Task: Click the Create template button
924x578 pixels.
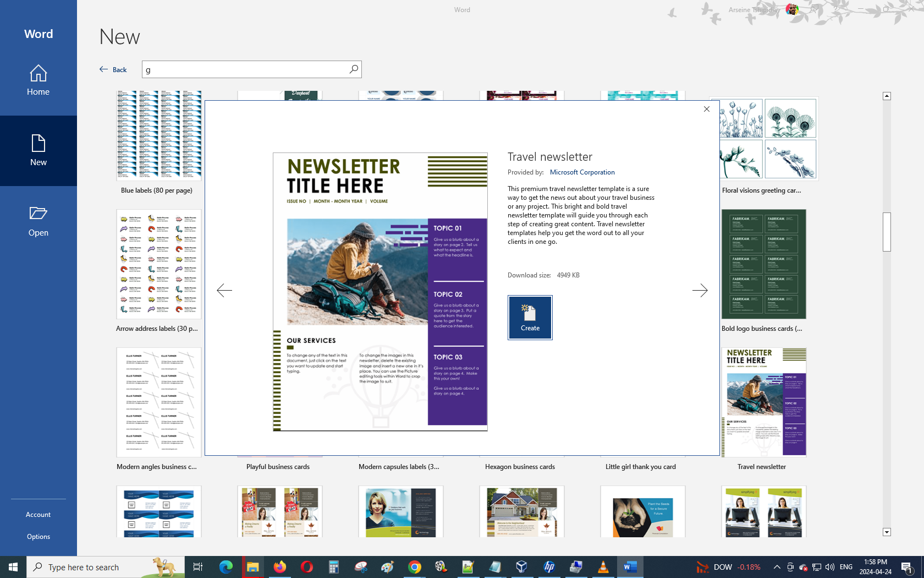Action: coord(530,318)
